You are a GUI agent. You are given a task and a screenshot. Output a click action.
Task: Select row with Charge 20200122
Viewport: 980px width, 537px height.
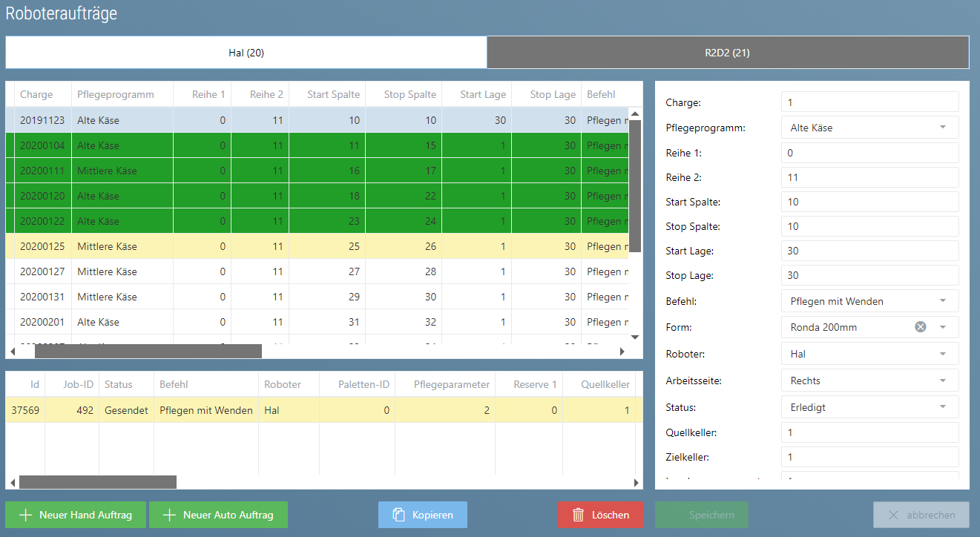pyautogui.click(x=318, y=221)
